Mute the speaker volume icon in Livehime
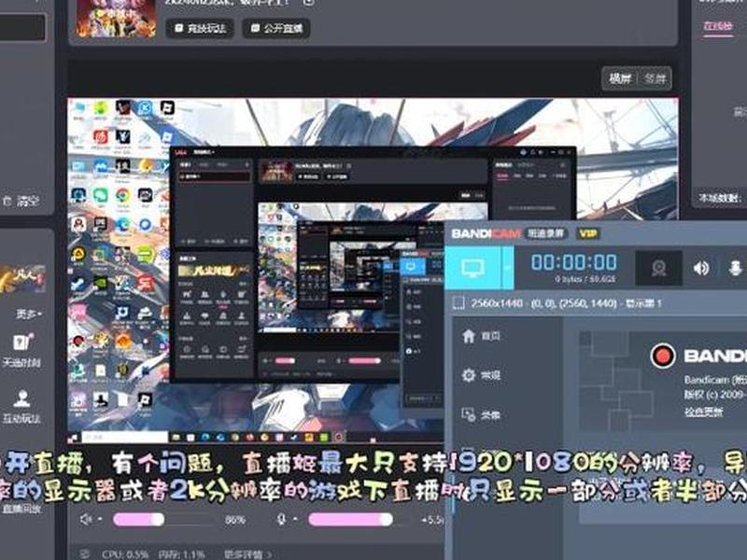The width and height of the screenshot is (747, 560). click(x=85, y=519)
